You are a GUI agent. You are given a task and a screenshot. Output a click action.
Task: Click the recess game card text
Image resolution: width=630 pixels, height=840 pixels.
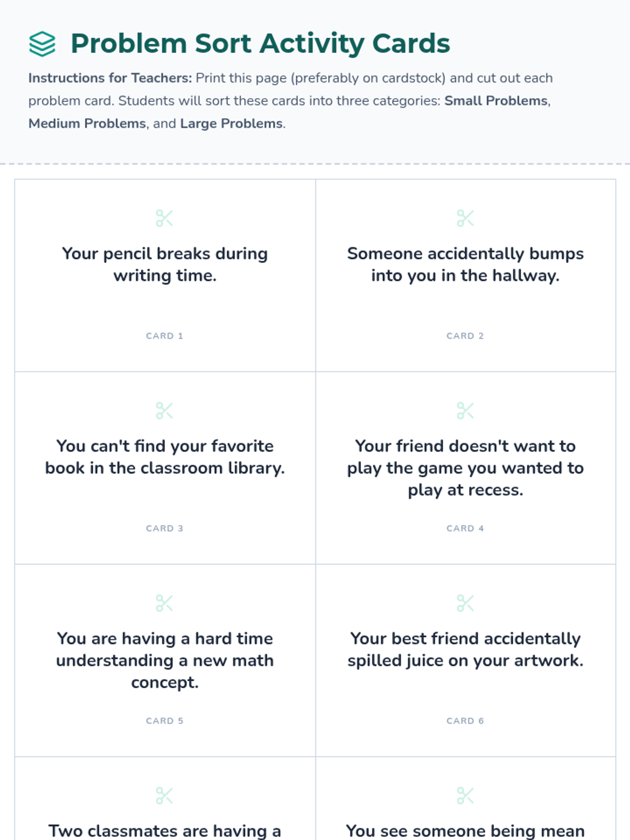click(x=465, y=468)
